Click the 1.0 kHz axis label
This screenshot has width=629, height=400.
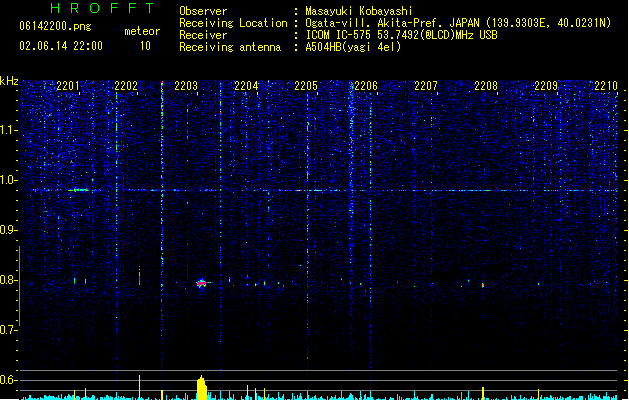point(8,180)
